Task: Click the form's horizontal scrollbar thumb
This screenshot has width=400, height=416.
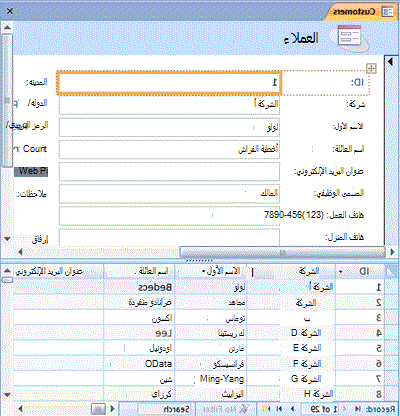Action: coord(283,252)
